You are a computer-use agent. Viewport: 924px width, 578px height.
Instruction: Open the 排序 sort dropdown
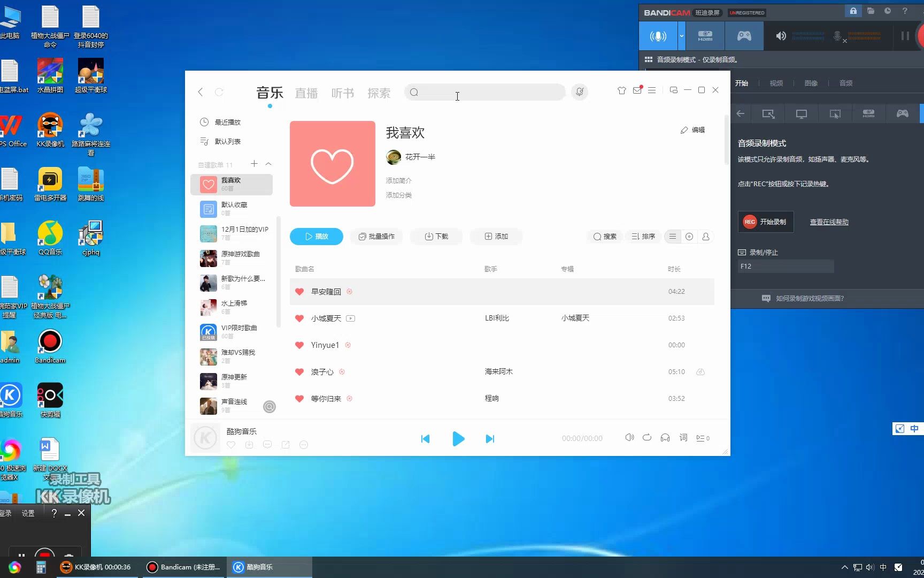[643, 237]
